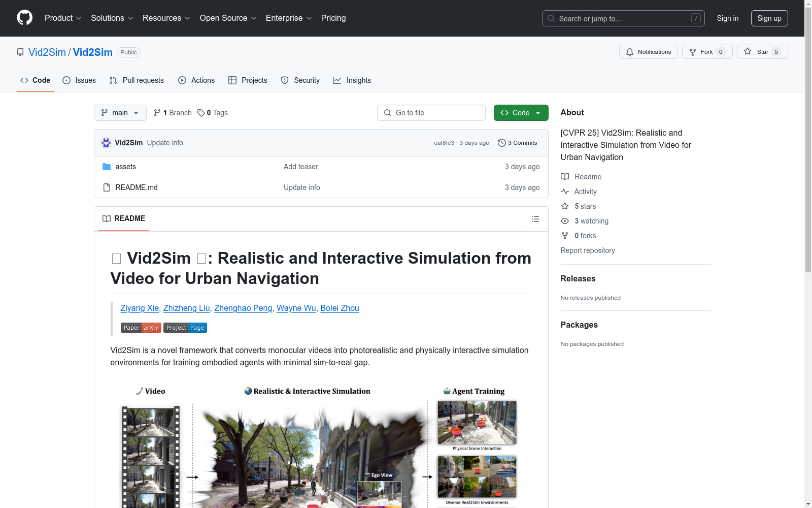
Task: Open the main branch selector dropdown
Action: (x=120, y=113)
